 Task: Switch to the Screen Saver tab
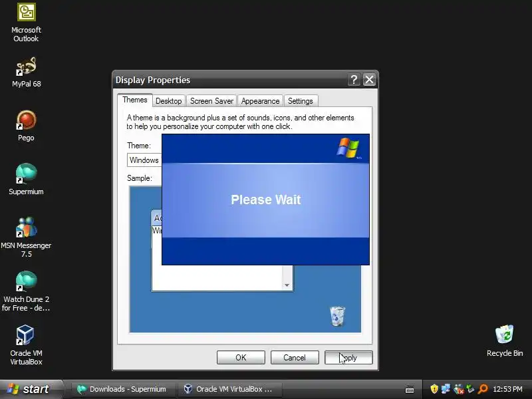click(211, 101)
